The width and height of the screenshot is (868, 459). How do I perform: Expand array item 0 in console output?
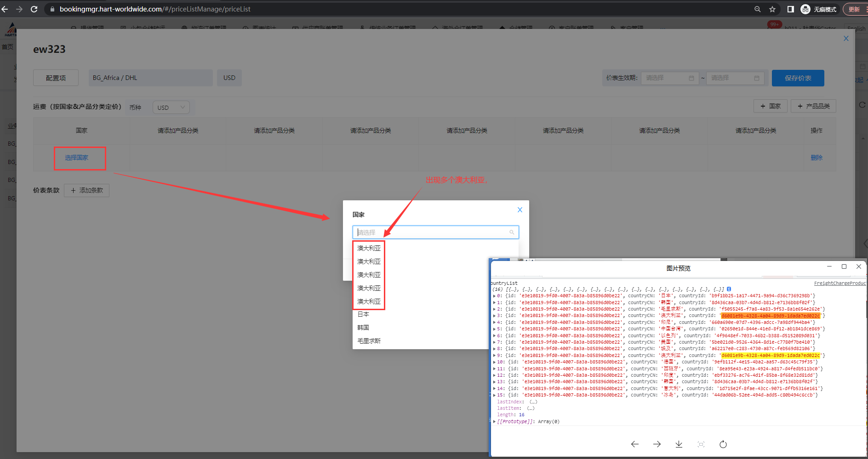(x=494, y=296)
